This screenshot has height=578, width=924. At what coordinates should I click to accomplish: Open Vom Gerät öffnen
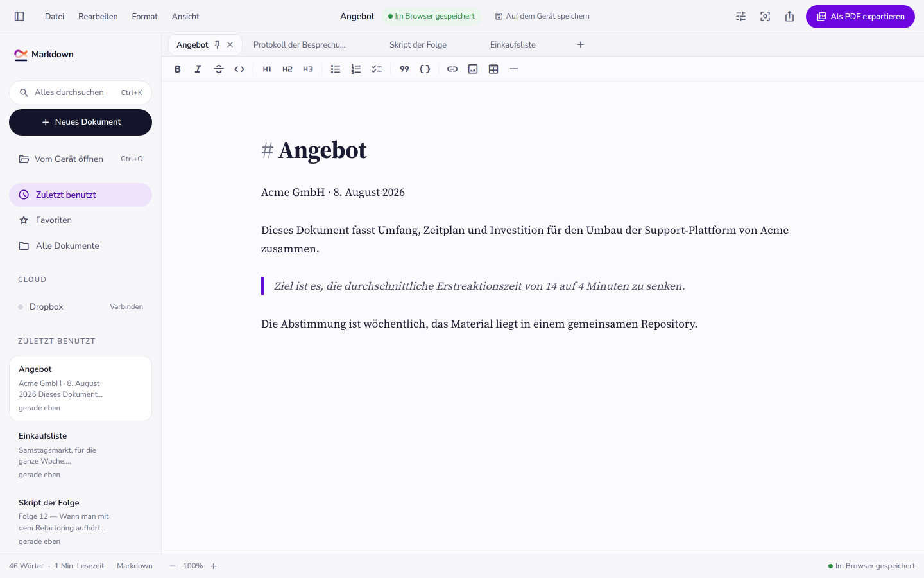click(x=80, y=159)
